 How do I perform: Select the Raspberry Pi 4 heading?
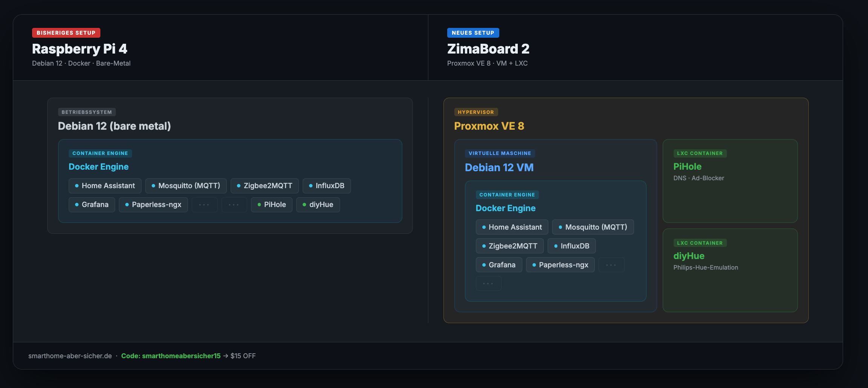tap(80, 49)
